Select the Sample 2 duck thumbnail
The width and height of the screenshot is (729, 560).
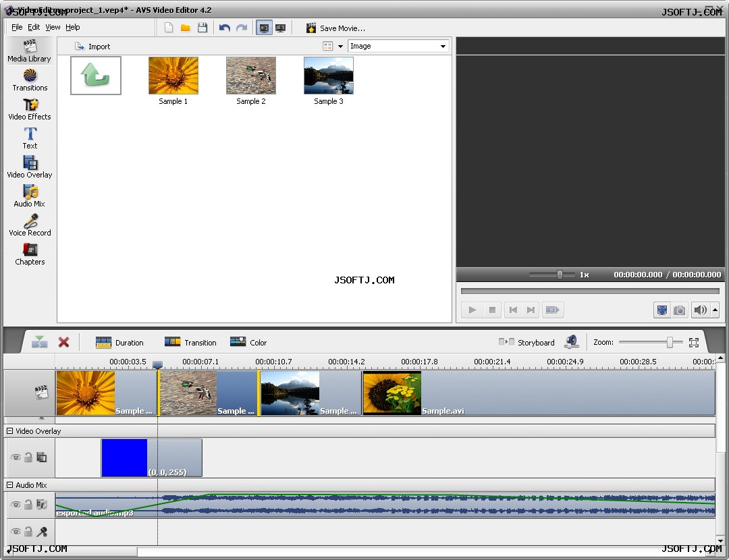(251, 76)
